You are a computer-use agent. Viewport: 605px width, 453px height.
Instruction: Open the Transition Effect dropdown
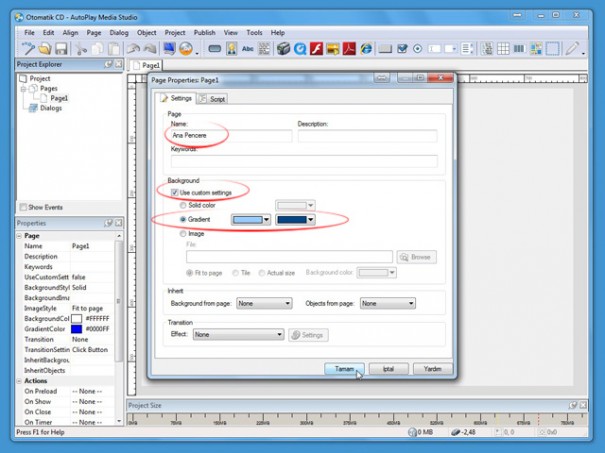point(238,335)
